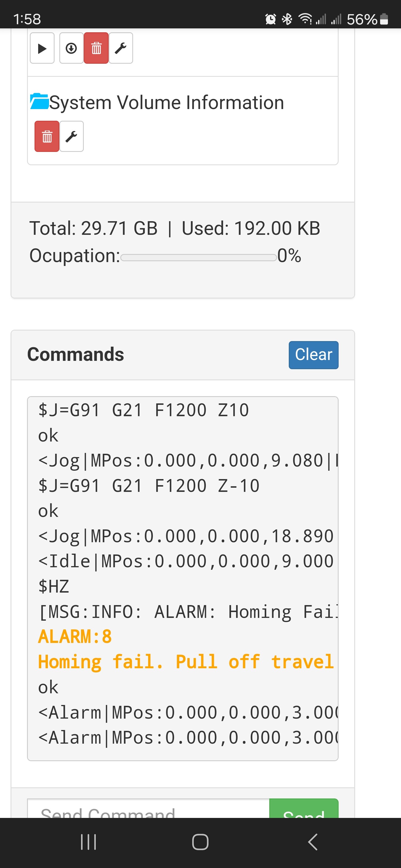Open the wrench icon for System Volume Information
Screen dimensions: 401x868
click(72, 137)
